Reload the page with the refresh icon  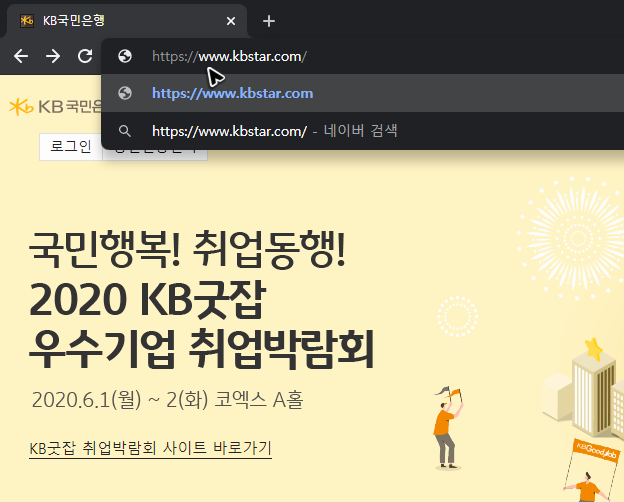click(85, 56)
